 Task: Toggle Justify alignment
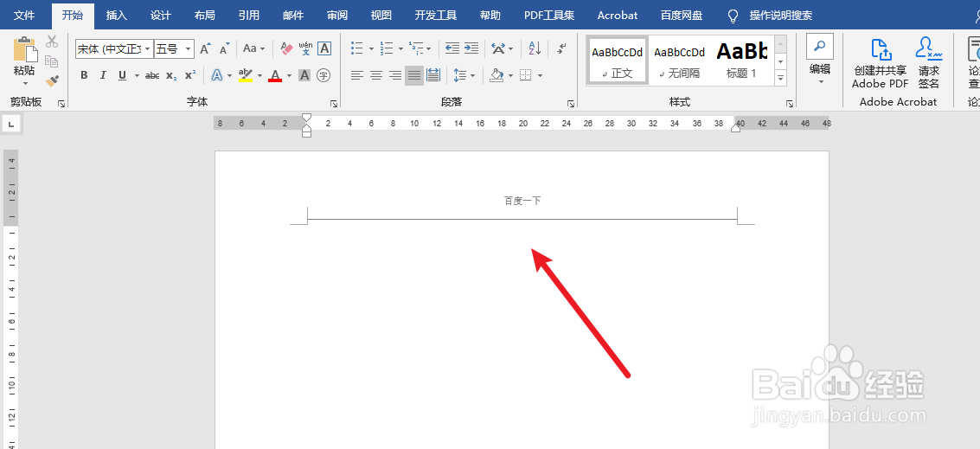pos(413,75)
